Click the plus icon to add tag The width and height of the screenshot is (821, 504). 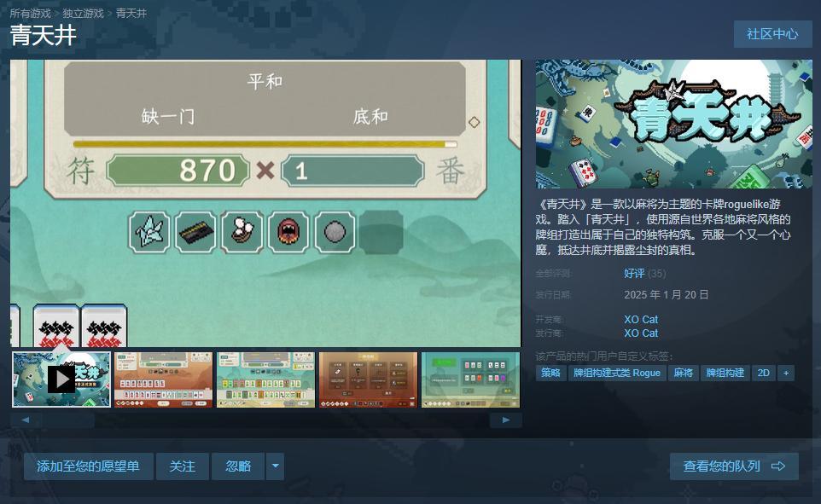[x=786, y=373]
